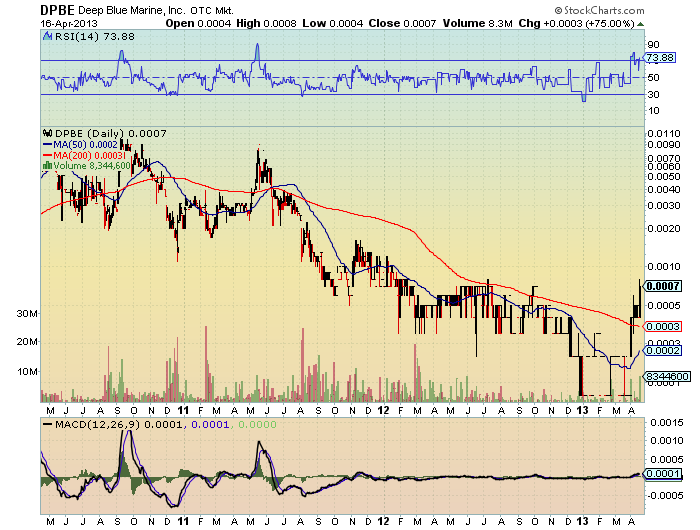The width and height of the screenshot is (700, 530).
Task: Click the 0.0005 price axis label
Action: [x=664, y=305]
